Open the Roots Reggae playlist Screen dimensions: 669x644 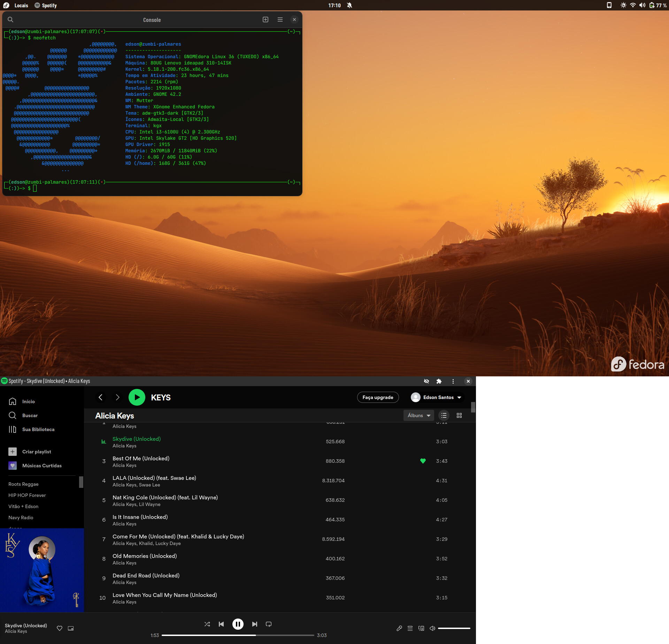pos(23,484)
